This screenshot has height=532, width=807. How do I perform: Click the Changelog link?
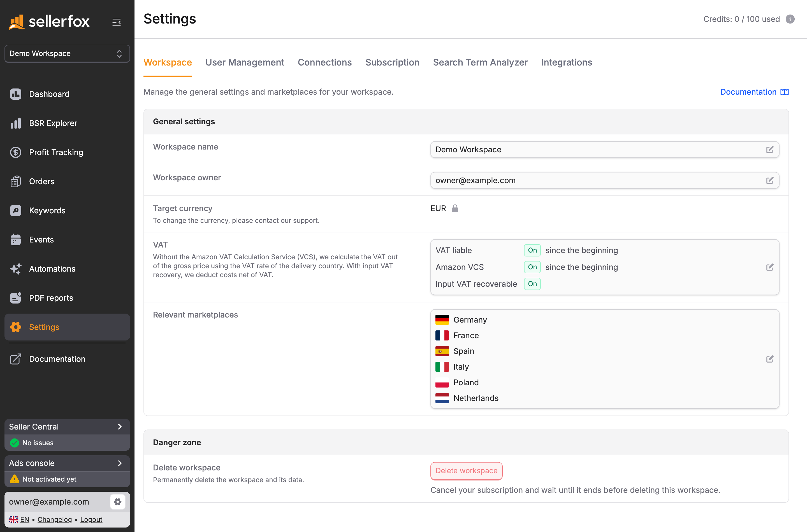click(55, 519)
